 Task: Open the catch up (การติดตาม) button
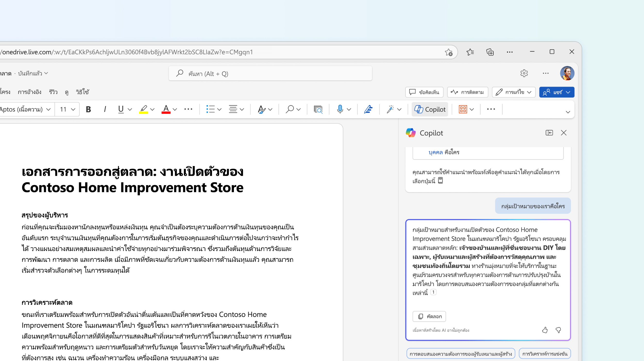point(468,92)
